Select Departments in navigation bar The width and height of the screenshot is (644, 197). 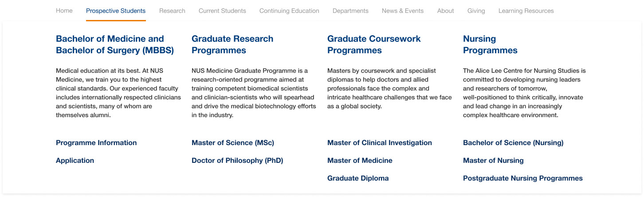click(x=350, y=11)
